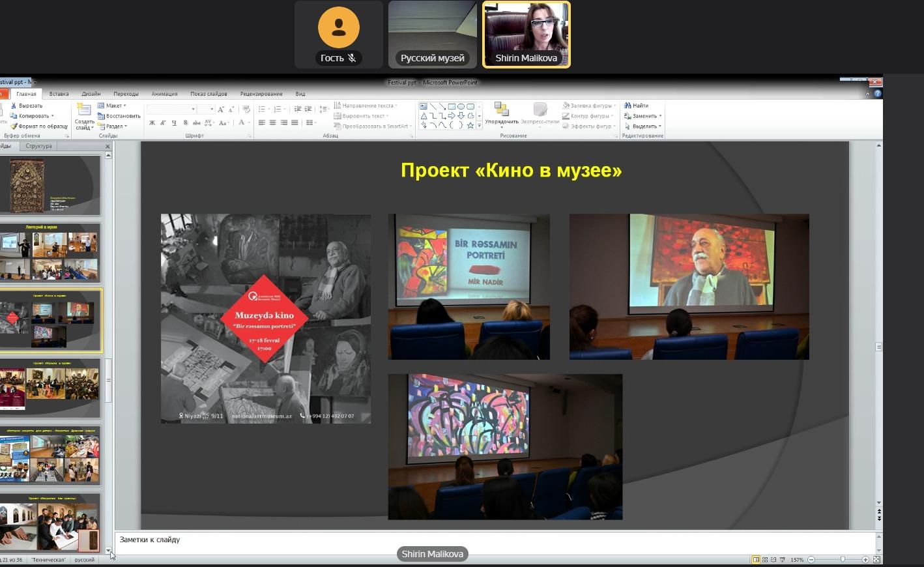Screen dimensions: 924x567
Task: Open the Slide Show (Показ слайдов) tab
Action: pos(209,94)
